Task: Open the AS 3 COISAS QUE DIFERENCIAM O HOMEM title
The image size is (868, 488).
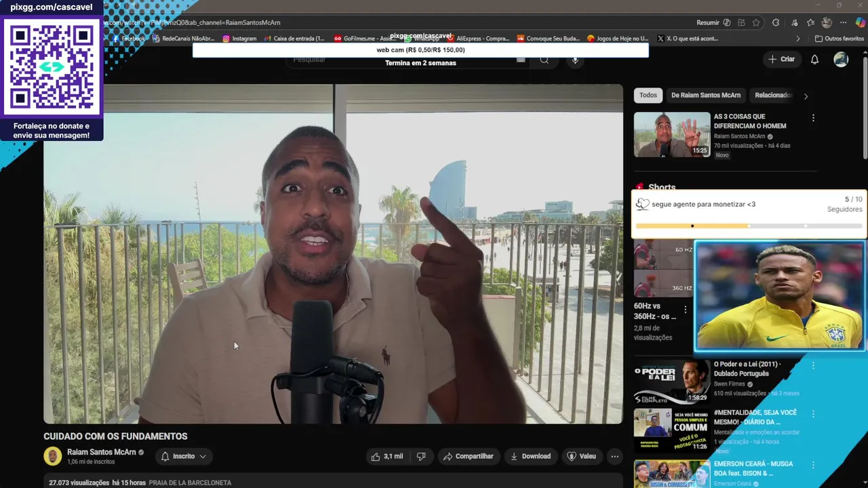Action: pyautogui.click(x=750, y=121)
